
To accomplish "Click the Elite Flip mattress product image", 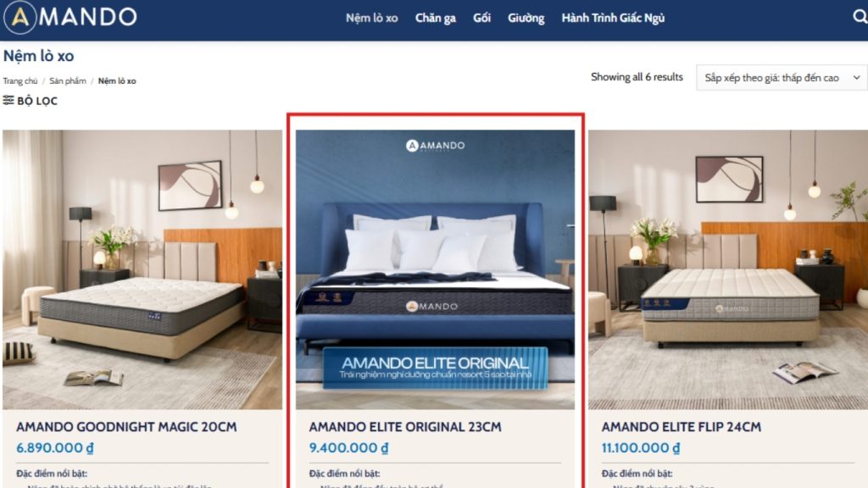I will point(728,269).
